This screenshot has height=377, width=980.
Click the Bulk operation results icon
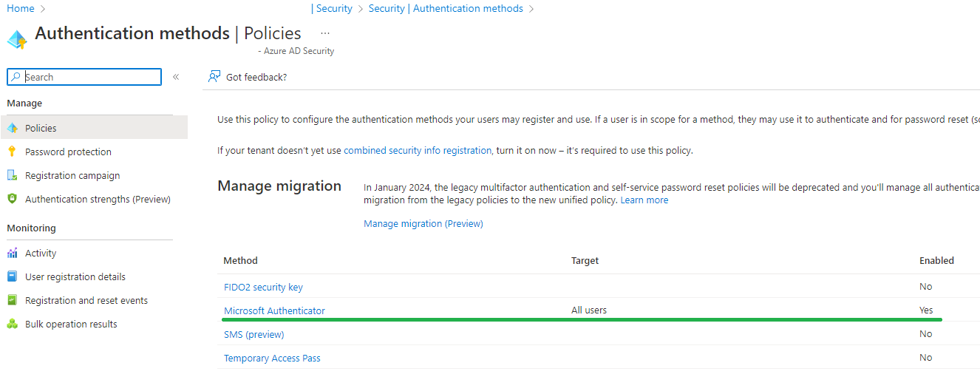[x=12, y=324]
